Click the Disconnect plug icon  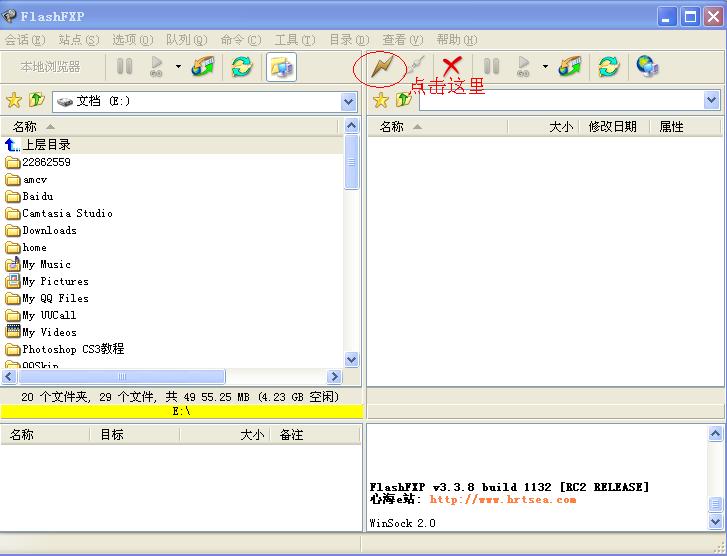click(416, 66)
